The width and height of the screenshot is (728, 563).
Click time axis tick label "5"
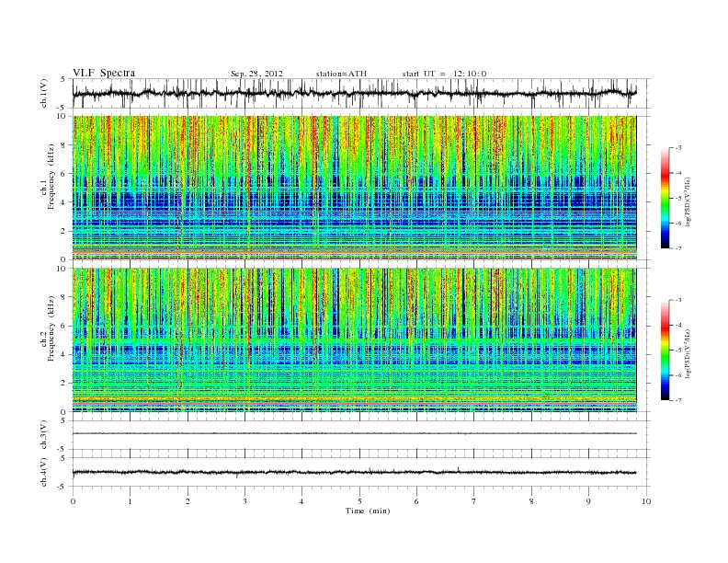tap(359, 501)
